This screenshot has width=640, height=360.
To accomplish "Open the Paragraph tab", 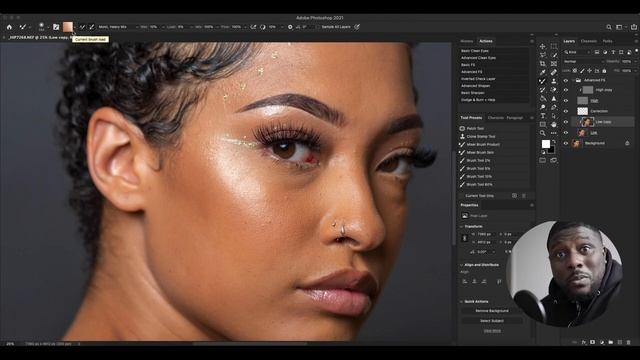I will (514, 118).
